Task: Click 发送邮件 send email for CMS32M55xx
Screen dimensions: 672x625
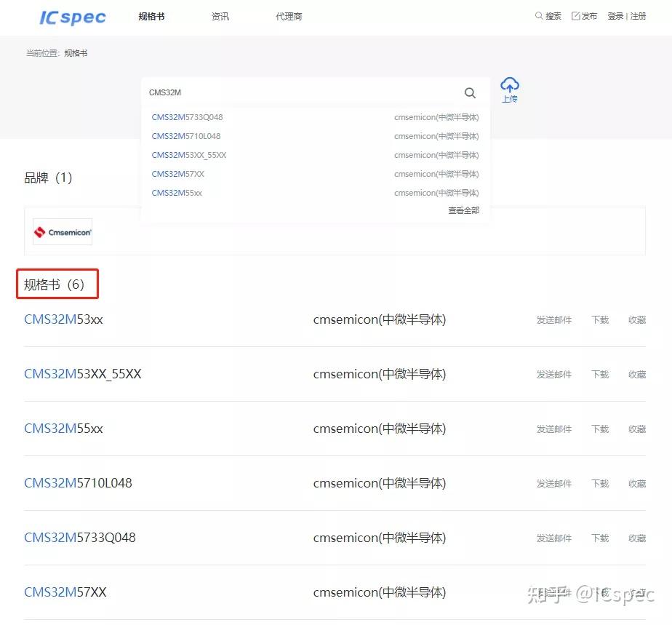Action: click(x=553, y=429)
